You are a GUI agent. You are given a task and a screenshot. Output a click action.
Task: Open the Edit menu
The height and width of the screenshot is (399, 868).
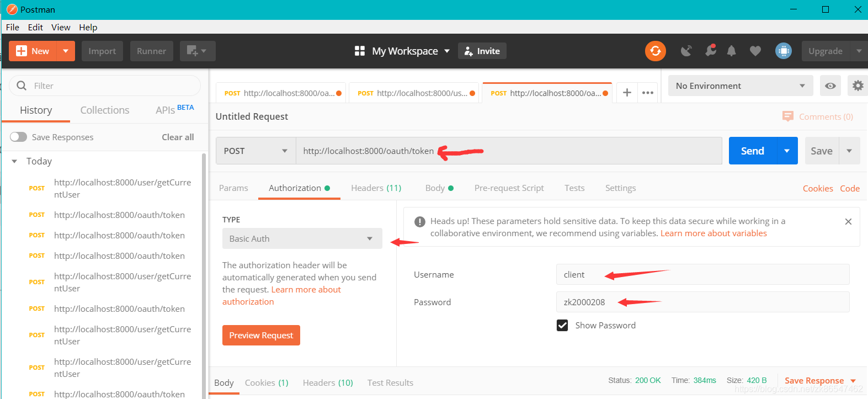(35, 27)
